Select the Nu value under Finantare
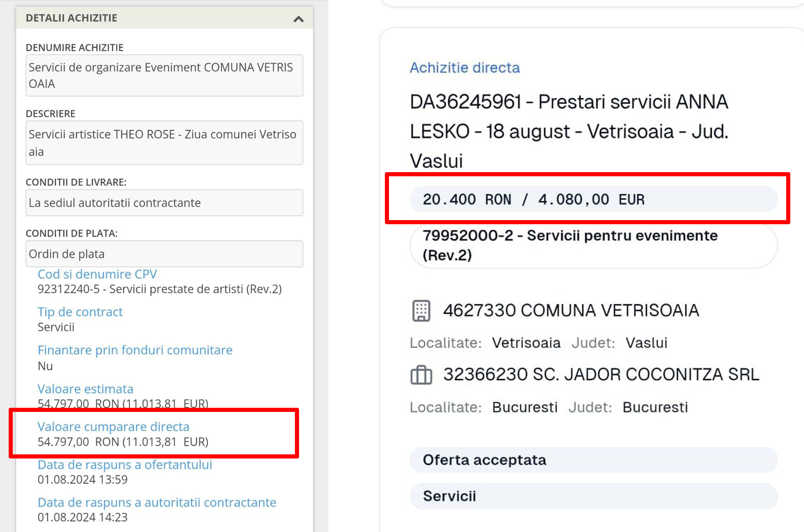The width and height of the screenshot is (804, 532). (x=45, y=366)
